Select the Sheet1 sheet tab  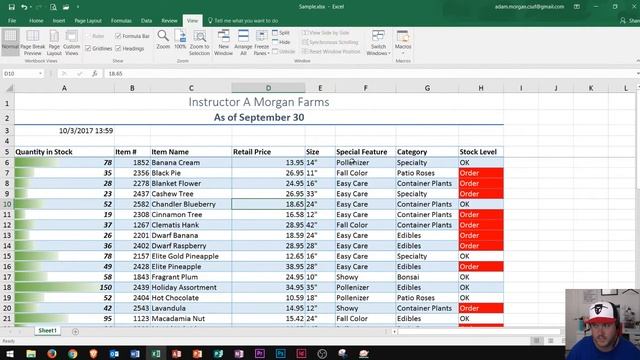point(47,331)
